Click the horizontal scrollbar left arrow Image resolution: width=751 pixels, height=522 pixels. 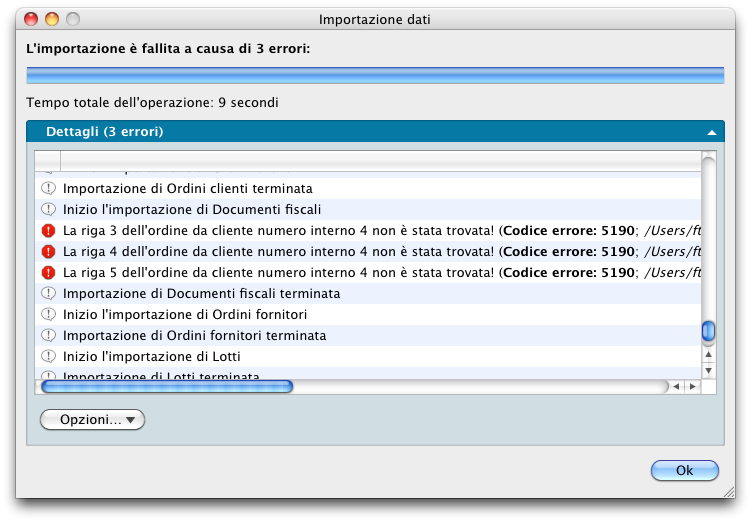(676, 386)
